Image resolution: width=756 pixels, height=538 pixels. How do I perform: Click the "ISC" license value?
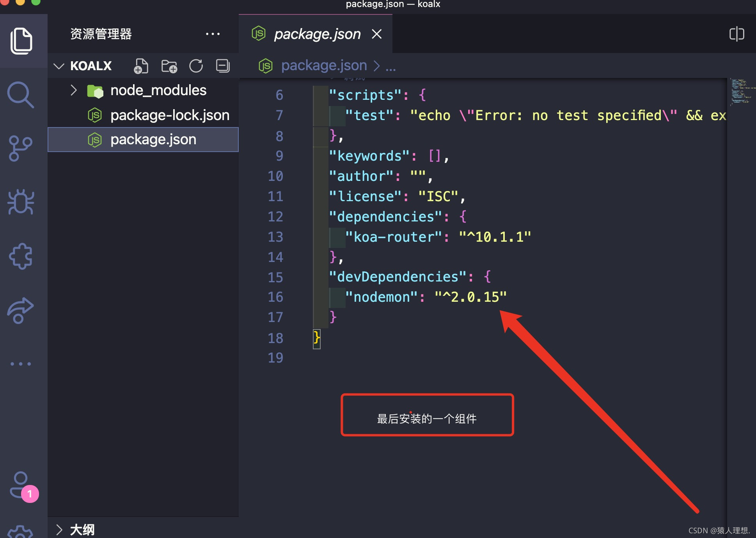tap(438, 196)
